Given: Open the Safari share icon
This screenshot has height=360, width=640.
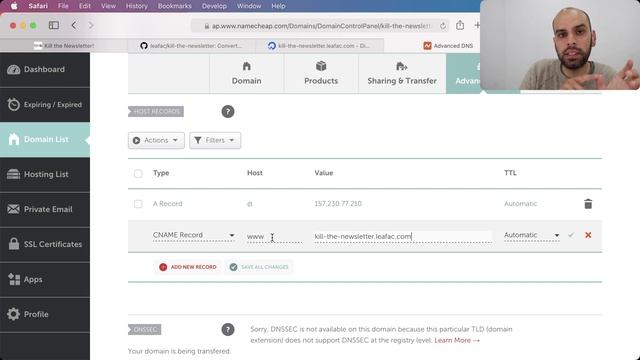Looking at the screenshot, I should [460, 25].
